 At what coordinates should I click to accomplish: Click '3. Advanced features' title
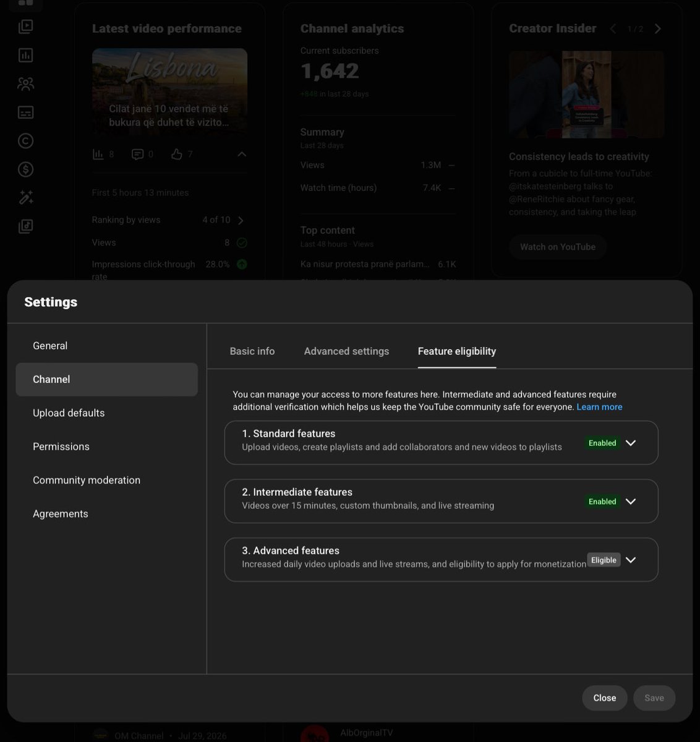click(x=291, y=550)
